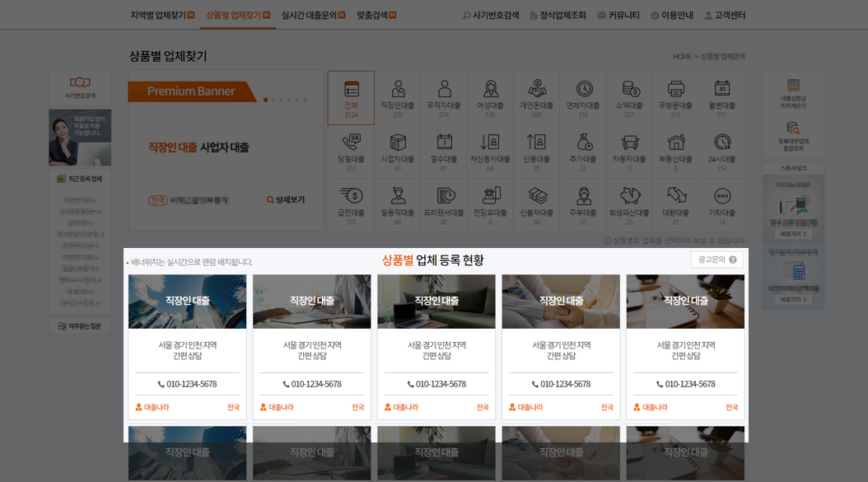Select the second banner pagination dot
This screenshot has height=482, width=868.
[272, 99]
